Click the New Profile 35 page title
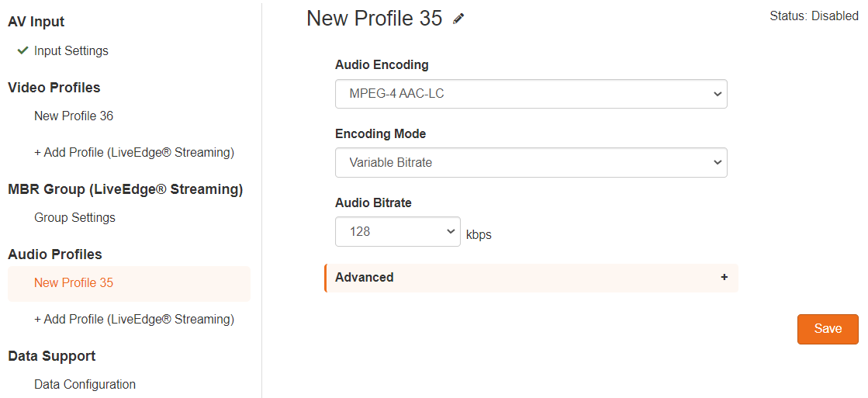This screenshot has height=398, width=868. (374, 19)
